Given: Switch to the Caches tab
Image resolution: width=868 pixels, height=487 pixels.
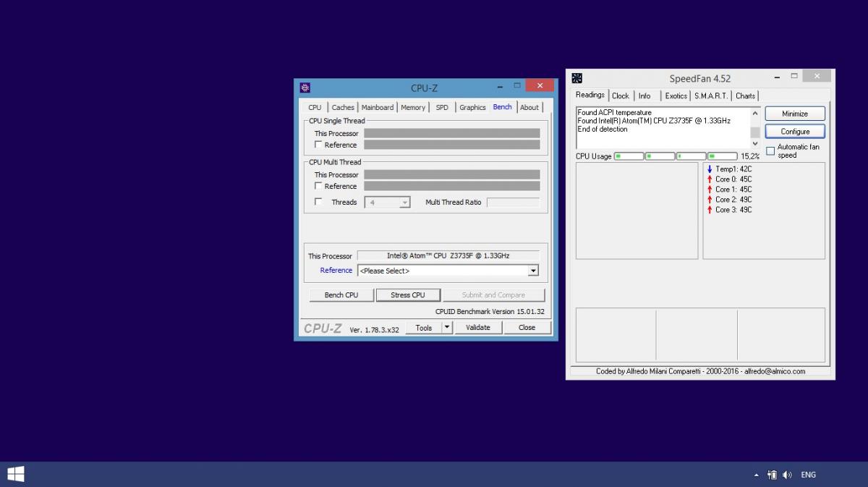Looking at the screenshot, I should tap(343, 107).
